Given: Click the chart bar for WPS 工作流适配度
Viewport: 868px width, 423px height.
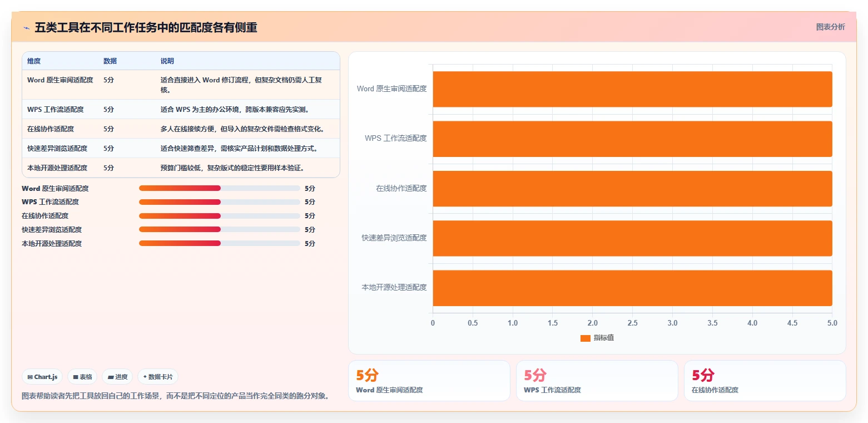Looking at the screenshot, I should pyautogui.click(x=632, y=139).
